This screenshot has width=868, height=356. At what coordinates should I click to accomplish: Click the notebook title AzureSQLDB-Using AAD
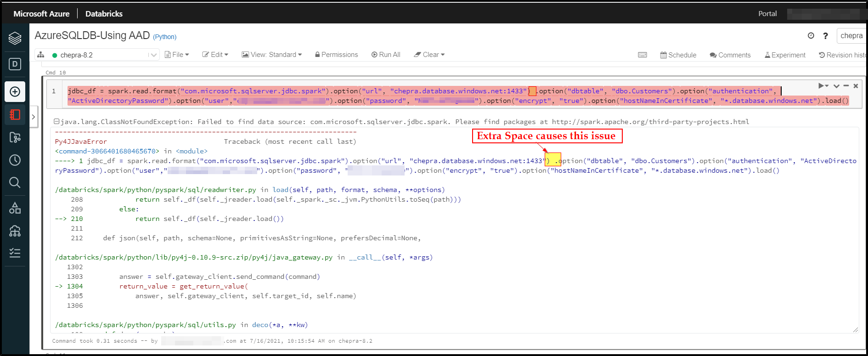click(92, 35)
